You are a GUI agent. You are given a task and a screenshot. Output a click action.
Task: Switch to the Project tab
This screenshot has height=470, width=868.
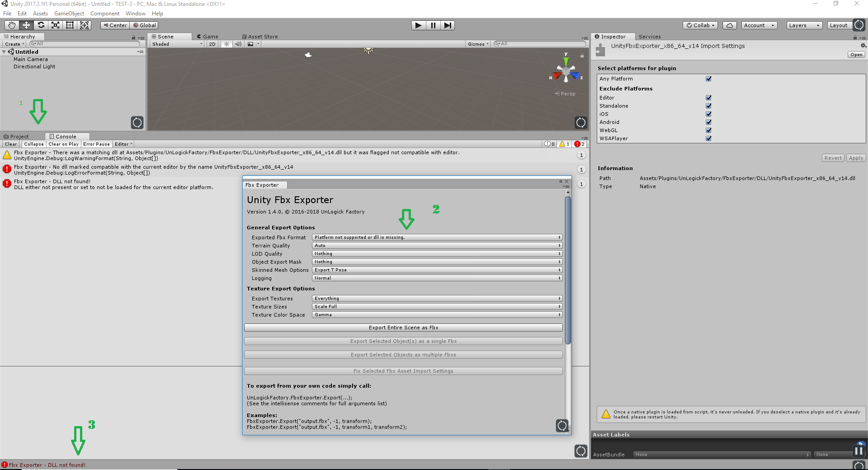(19, 136)
